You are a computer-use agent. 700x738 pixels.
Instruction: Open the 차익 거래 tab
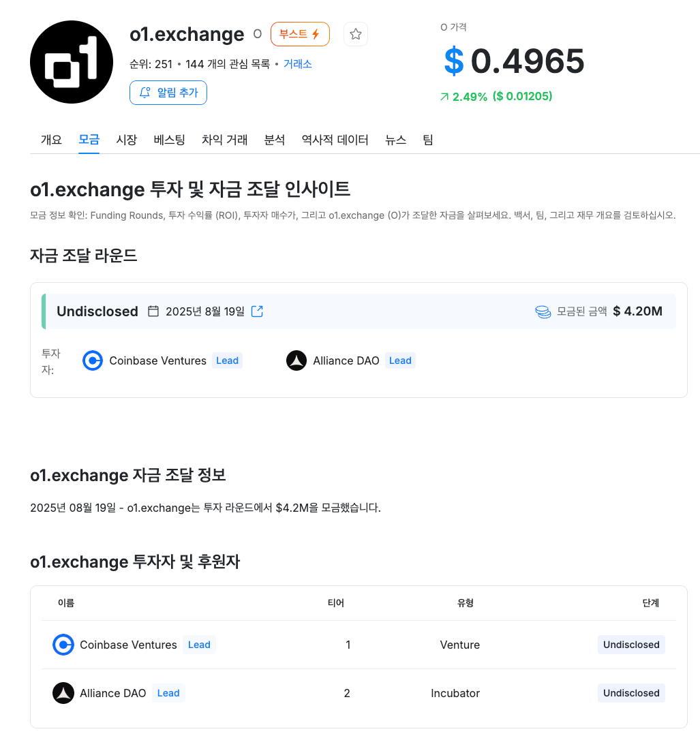tap(224, 140)
